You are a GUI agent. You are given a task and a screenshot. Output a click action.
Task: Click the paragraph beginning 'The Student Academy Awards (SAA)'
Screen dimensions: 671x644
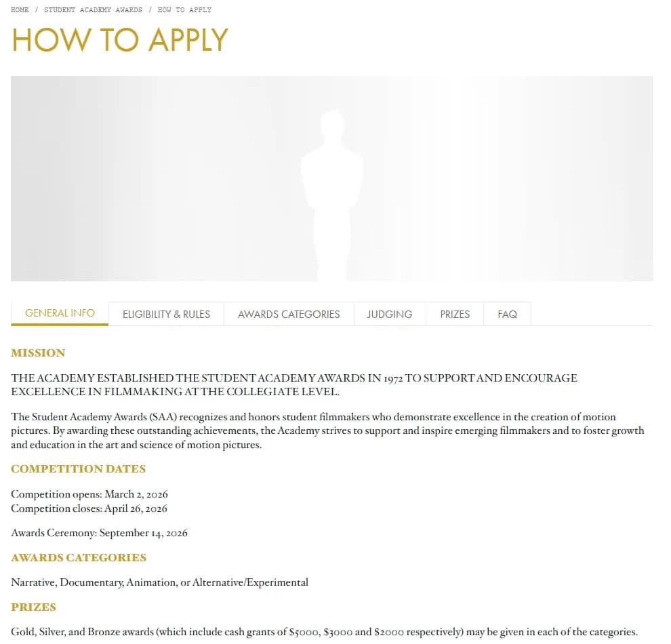327,430
